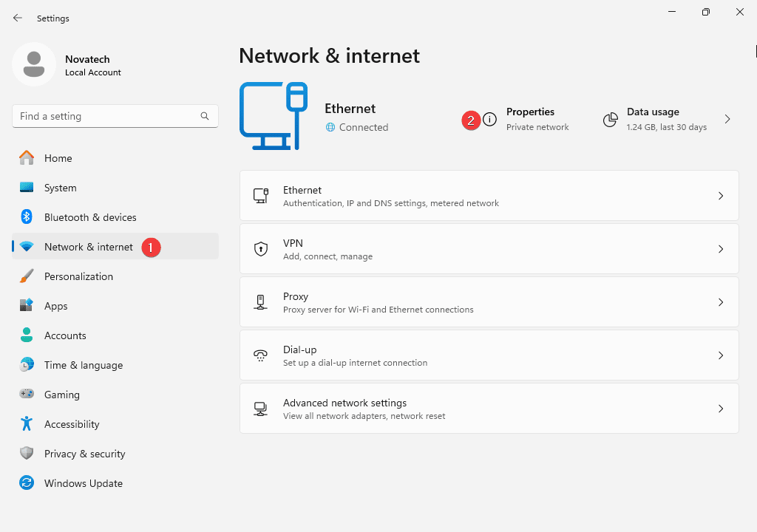Image resolution: width=757 pixels, height=532 pixels.
Task: Click the Properties info icon
Action: [490, 120]
